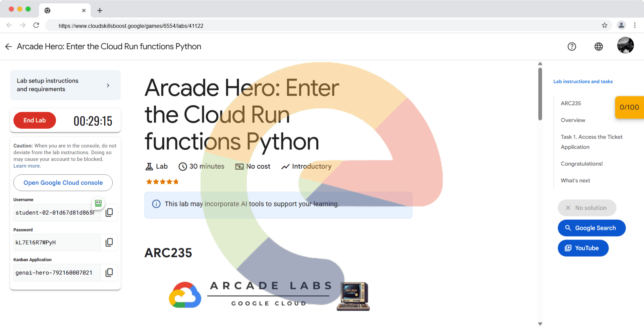Click Open Google Cloud console button
The height and width of the screenshot is (327, 644).
click(x=63, y=183)
